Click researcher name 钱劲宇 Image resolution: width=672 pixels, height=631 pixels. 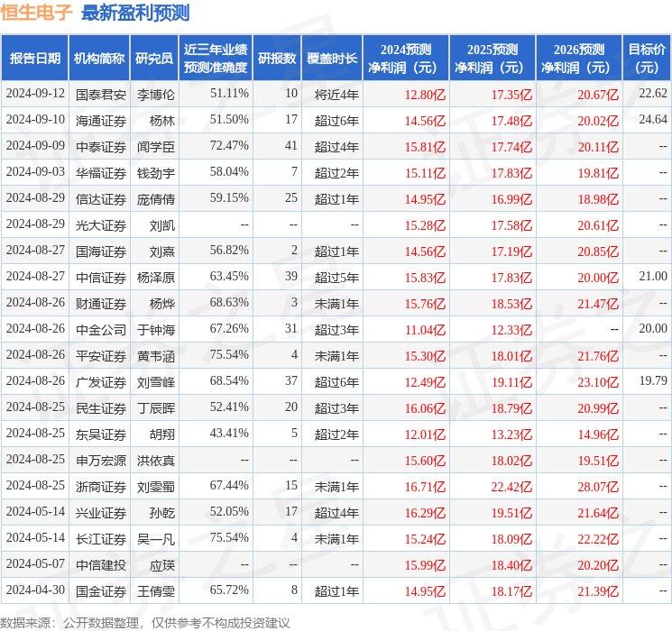pos(156,173)
